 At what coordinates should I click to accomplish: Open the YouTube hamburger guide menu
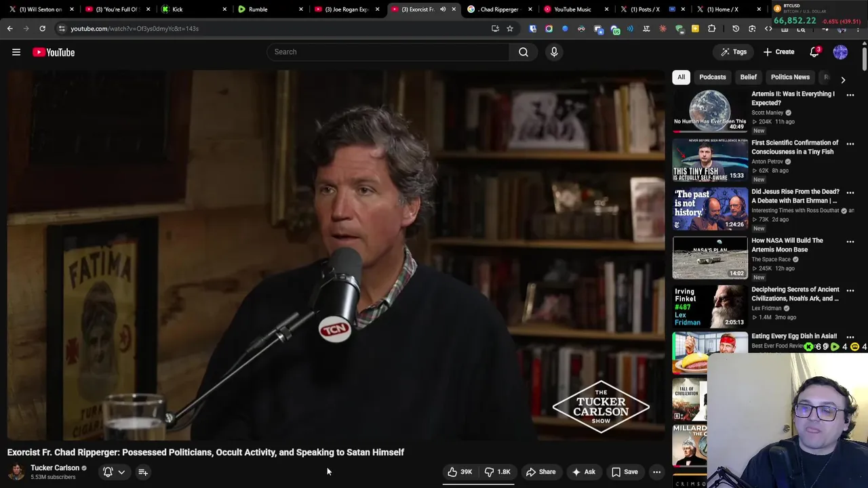coord(16,52)
